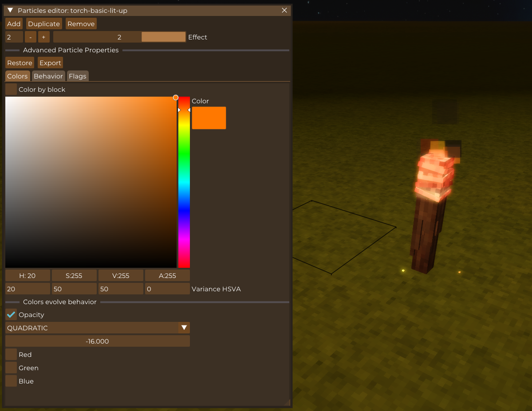Click the H: 20 hue field
The image size is (532, 411).
(28, 275)
